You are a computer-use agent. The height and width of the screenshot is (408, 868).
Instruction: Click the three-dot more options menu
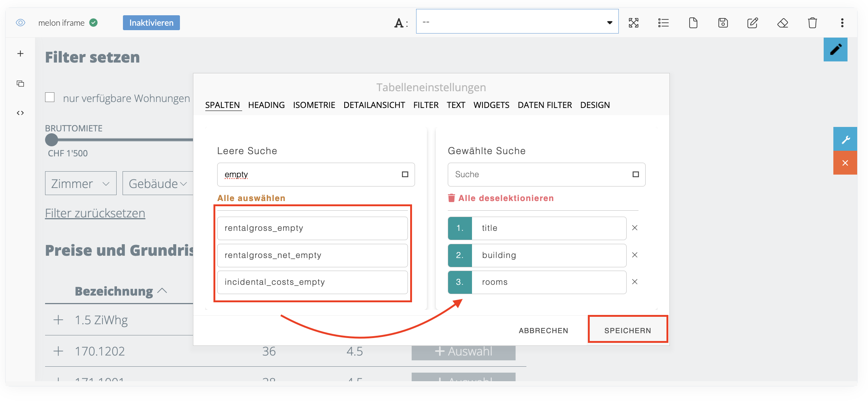(x=842, y=23)
